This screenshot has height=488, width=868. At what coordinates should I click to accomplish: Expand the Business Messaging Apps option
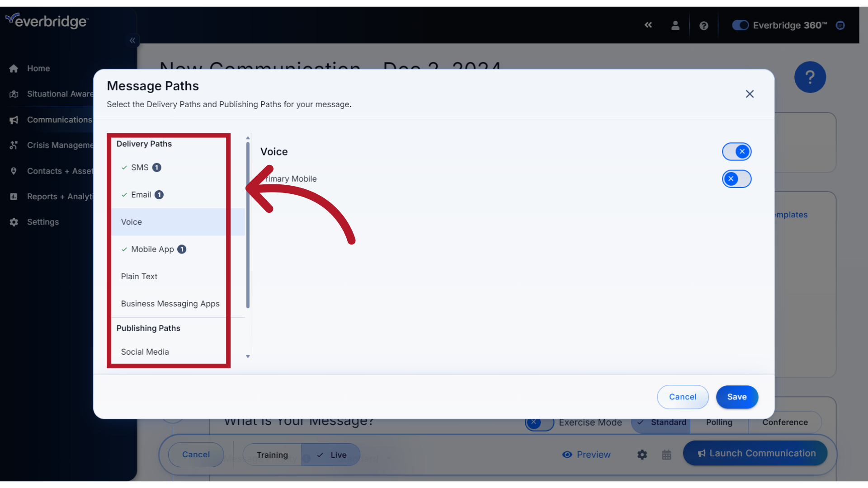tap(170, 303)
